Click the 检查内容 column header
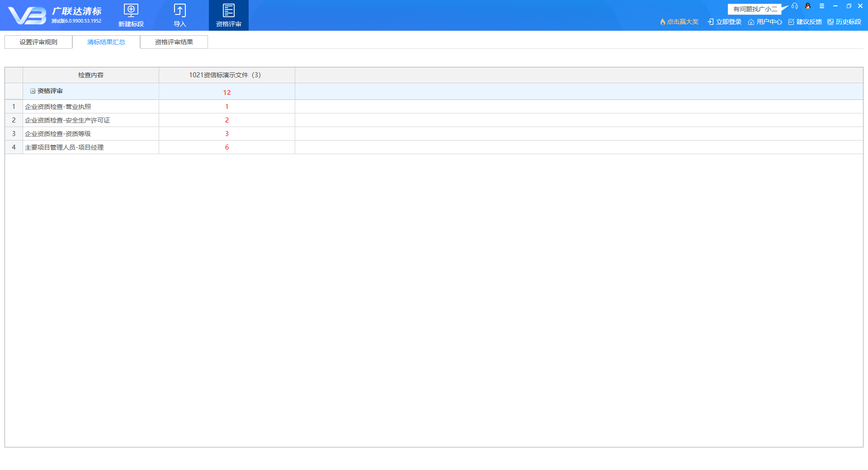This screenshot has height=470, width=868. pyautogui.click(x=91, y=75)
